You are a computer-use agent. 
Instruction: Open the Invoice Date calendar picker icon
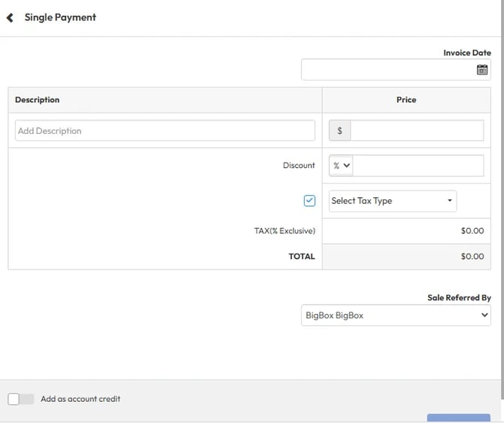[x=482, y=70]
